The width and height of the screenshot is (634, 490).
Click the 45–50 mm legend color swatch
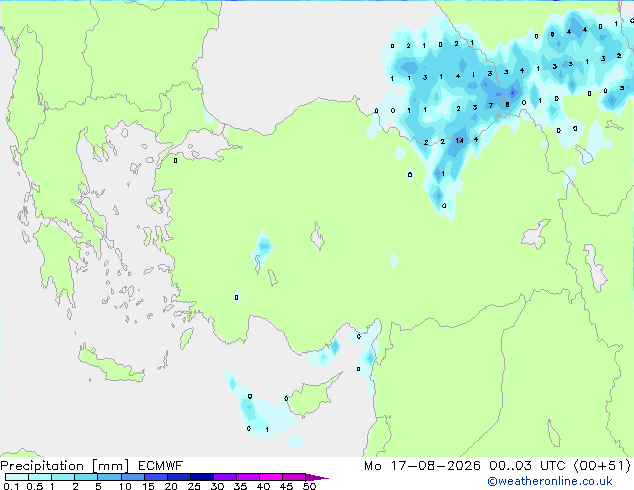(x=294, y=477)
